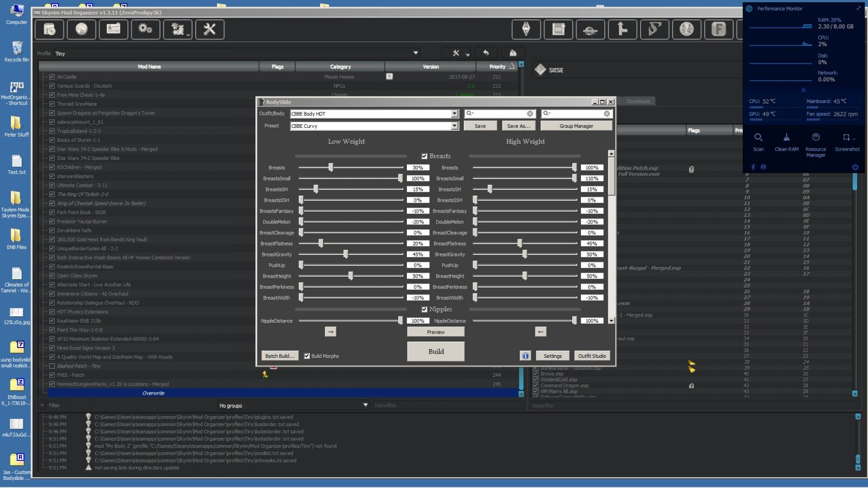Open the No groups dropdown
This screenshot has width=868, height=488.
point(293,405)
